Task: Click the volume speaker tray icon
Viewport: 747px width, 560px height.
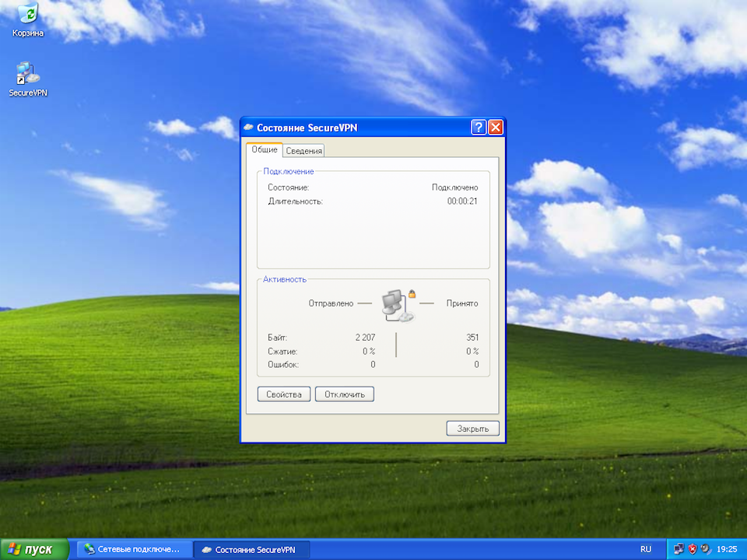Action: [x=706, y=550]
